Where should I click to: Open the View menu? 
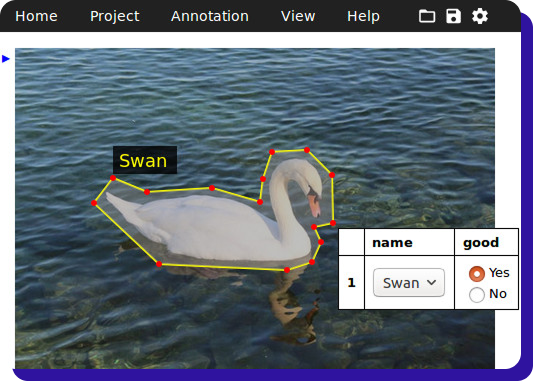coord(298,16)
